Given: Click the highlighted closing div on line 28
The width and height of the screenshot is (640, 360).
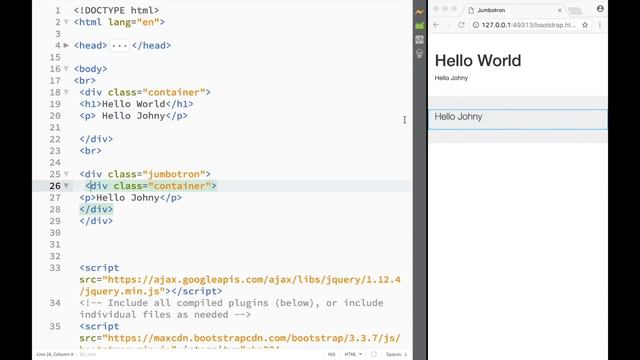Looking at the screenshot, I should pyautogui.click(x=96, y=209).
